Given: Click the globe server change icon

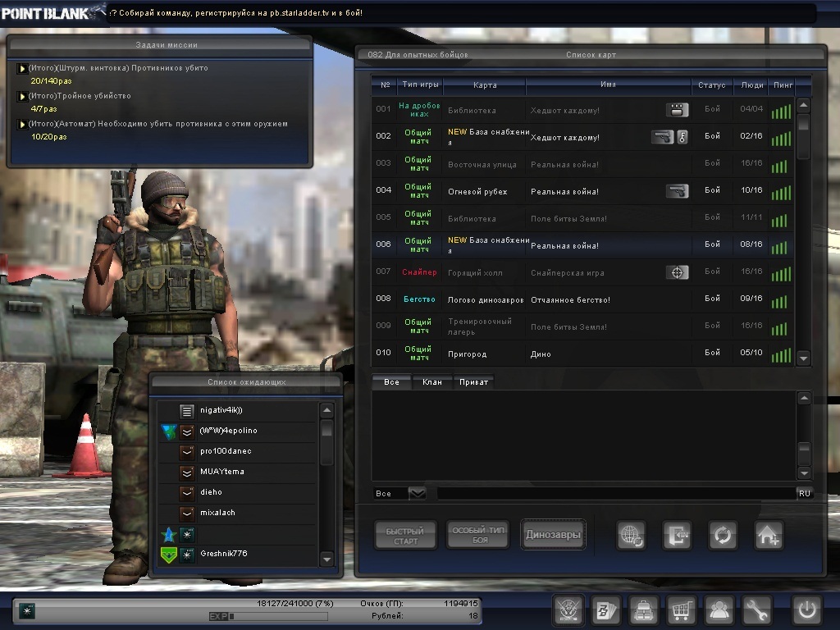Looking at the screenshot, I should click(631, 536).
